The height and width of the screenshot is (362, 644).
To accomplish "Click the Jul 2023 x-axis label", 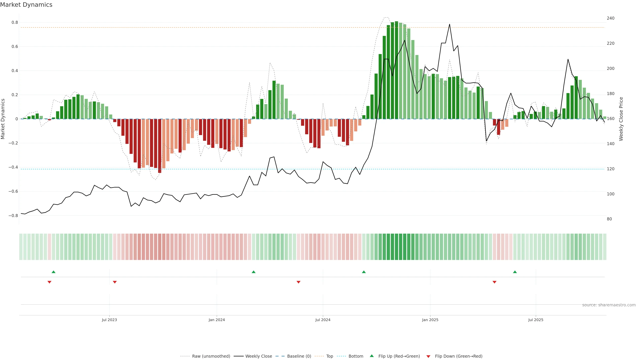I will click(x=109, y=320).
